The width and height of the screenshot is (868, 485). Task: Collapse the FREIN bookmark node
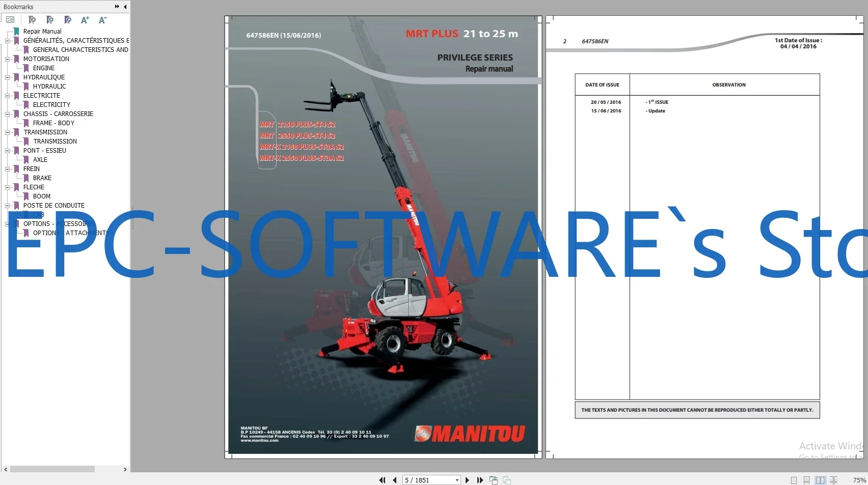click(7, 169)
